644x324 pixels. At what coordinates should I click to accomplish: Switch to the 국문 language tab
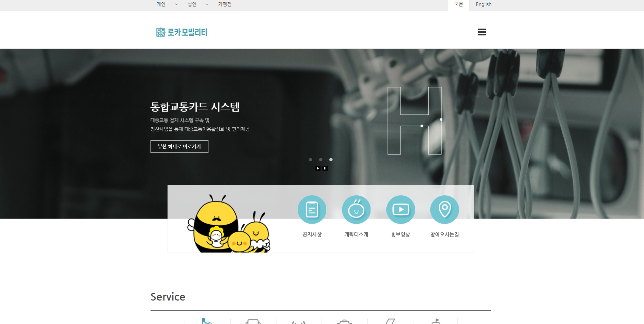458,4
